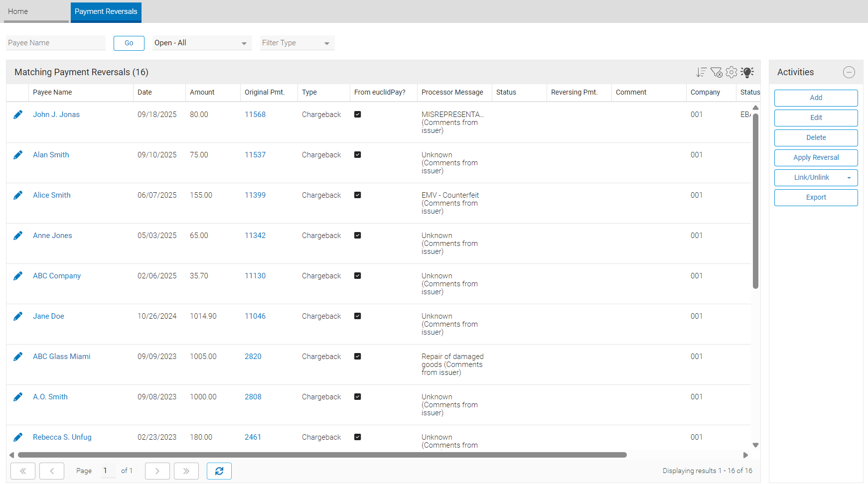Toggle euclidPay checkbox for Rebecca S. Unfug
The image size is (868, 484).
coord(357,437)
